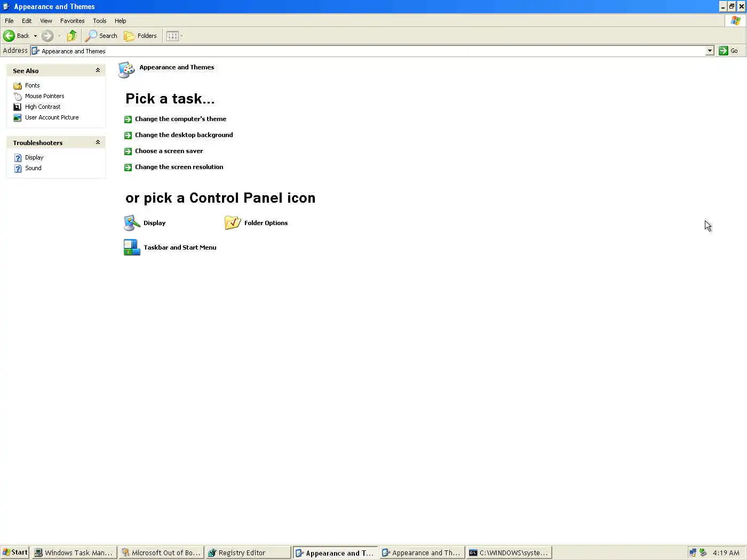Screen dimensions: 747x560
Task: Click the High Contrast icon
Action: point(18,107)
